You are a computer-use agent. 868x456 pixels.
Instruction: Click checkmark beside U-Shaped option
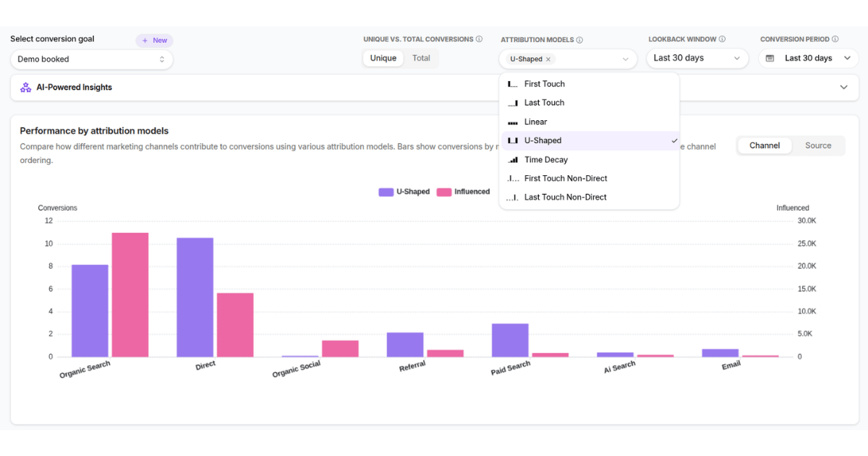[x=674, y=140]
